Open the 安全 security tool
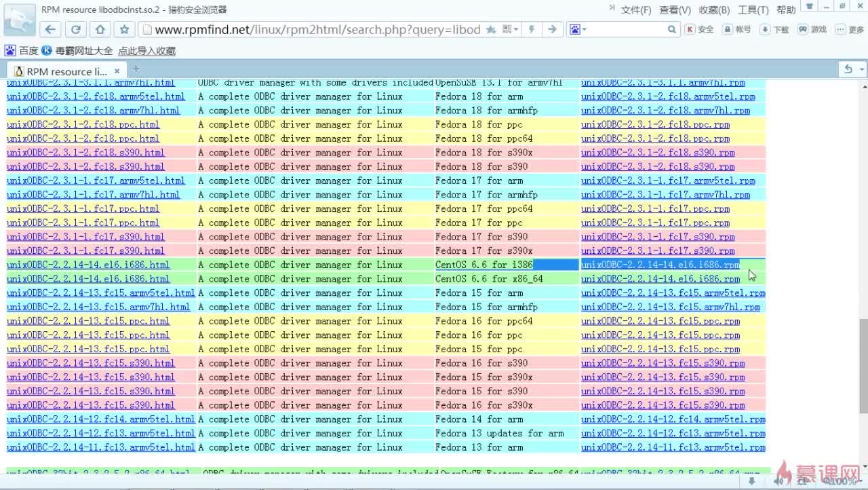Image resolution: width=868 pixels, height=490 pixels. [700, 29]
